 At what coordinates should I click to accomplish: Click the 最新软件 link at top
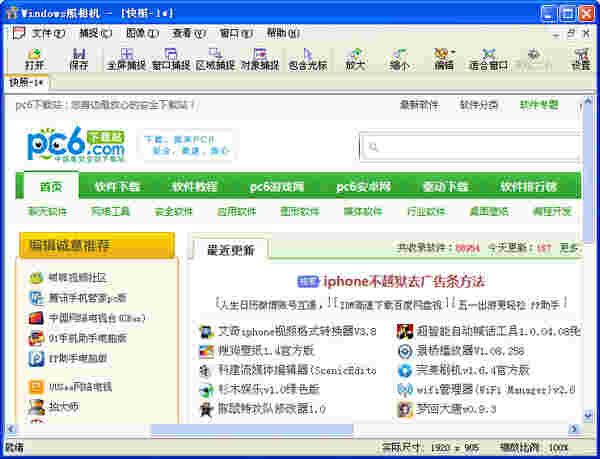coord(419,105)
